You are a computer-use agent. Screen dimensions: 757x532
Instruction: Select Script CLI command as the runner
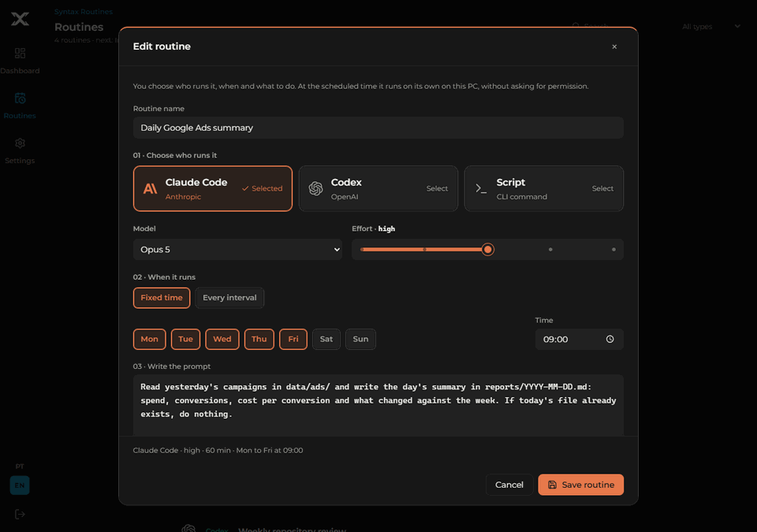(543, 188)
